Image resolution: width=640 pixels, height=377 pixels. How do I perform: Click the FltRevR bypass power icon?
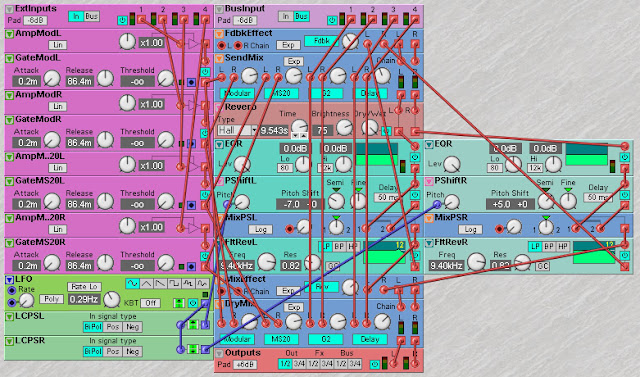(624, 255)
